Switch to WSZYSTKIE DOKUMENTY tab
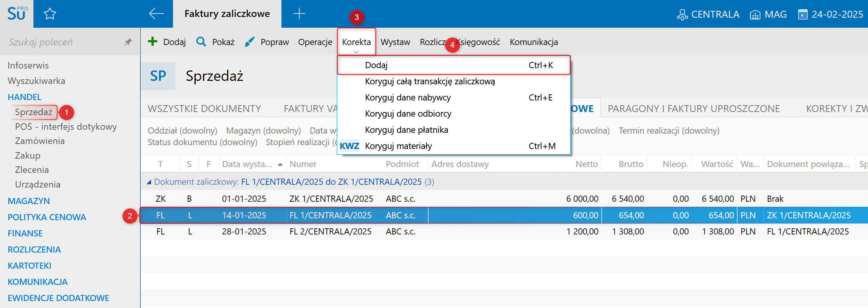The height and width of the screenshot is (308, 868). [x=204, y=109]
